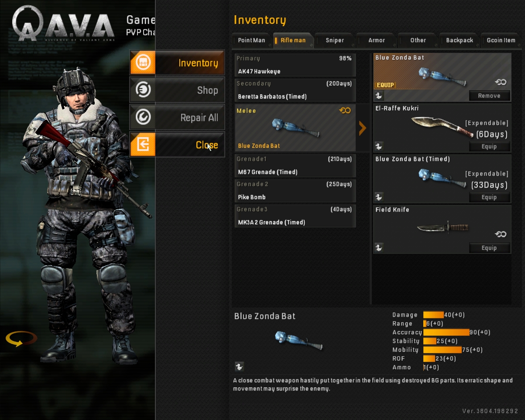Click the small icon on Field Knife card
This screenshot has width=525, height=420.
pyautogui.click(x=379, y=248)
